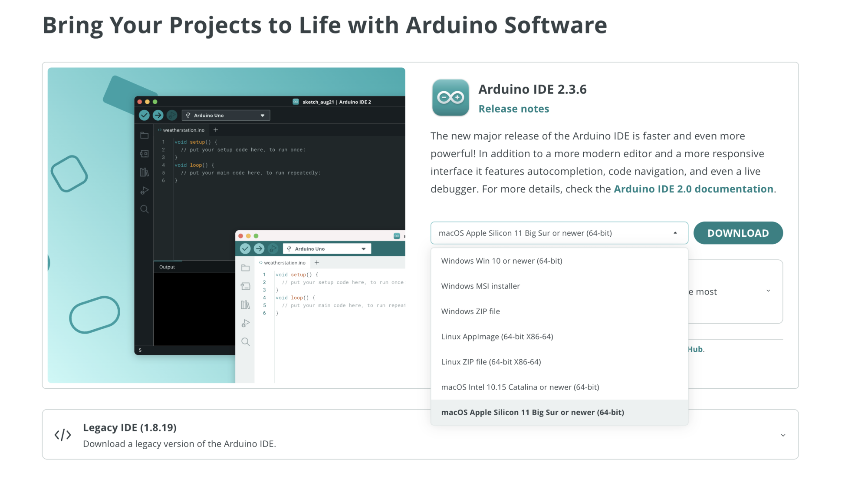868x493 pixels.
Task: Choose Linux ZIP file (64-bit X86-64)
Action: (559, 362)
